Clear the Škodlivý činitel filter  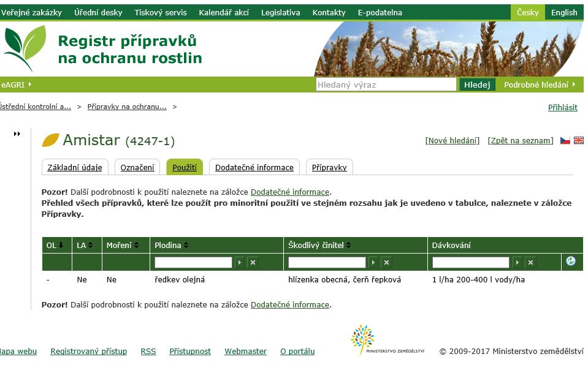coord(387,263)
